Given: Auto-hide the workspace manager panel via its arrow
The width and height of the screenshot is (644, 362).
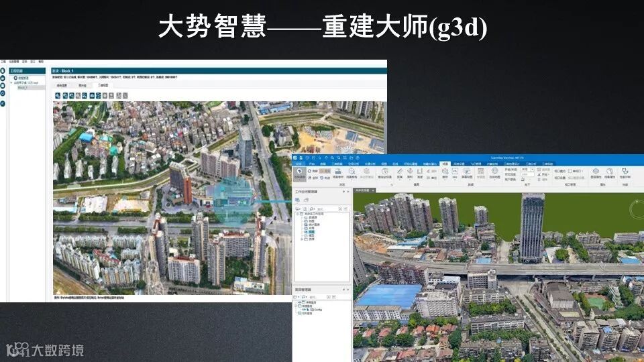Looking at the screenshot, I should click(344, 192).
